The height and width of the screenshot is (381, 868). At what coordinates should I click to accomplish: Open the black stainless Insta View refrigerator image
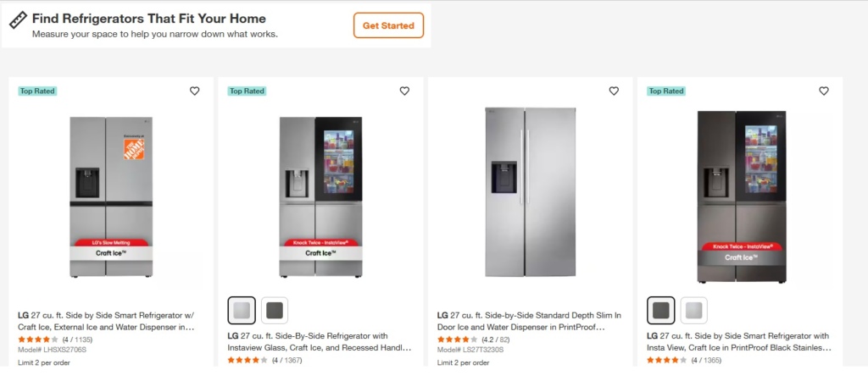pyautogui.click(x=739, y=196)
